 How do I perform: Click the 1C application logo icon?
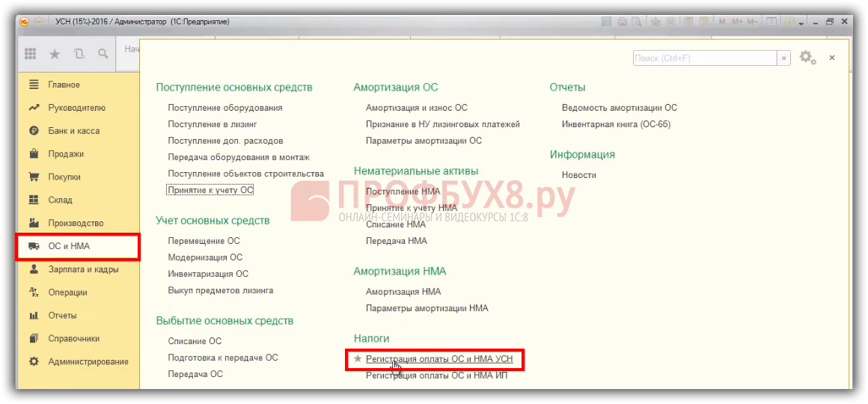[23, 22]
